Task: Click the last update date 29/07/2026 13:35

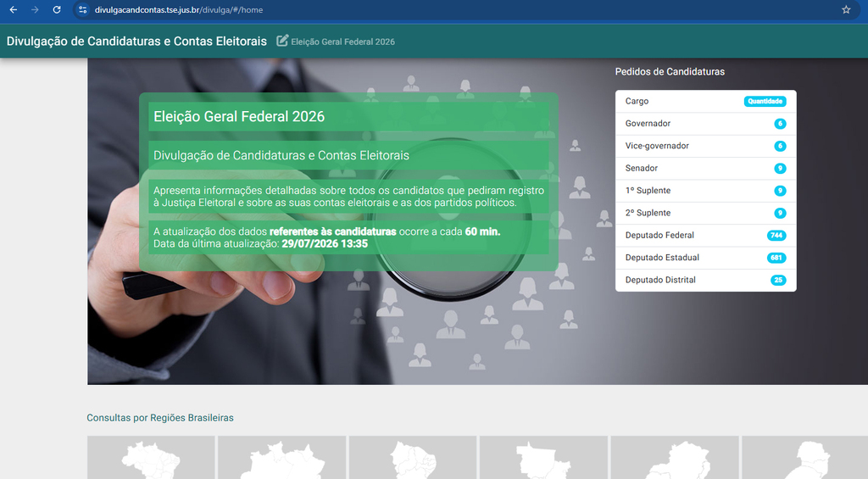Action: click(325, 243)
